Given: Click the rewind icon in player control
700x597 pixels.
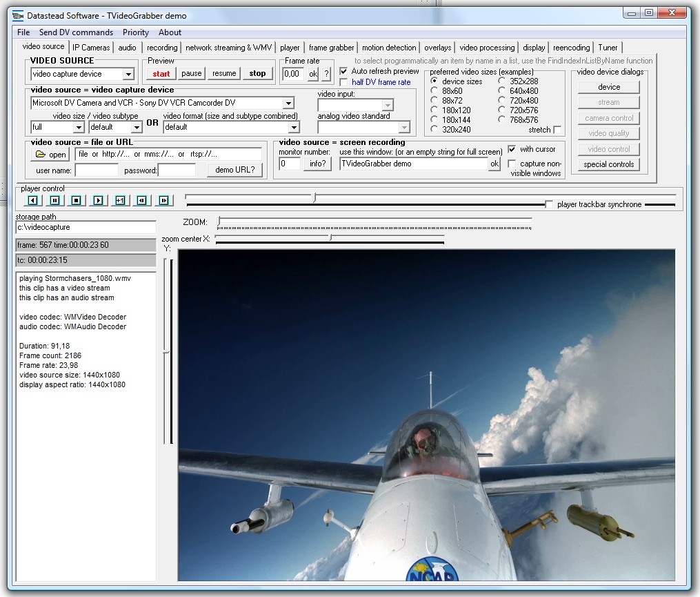Looking at the screenshot, I should [x=32, y=200].
